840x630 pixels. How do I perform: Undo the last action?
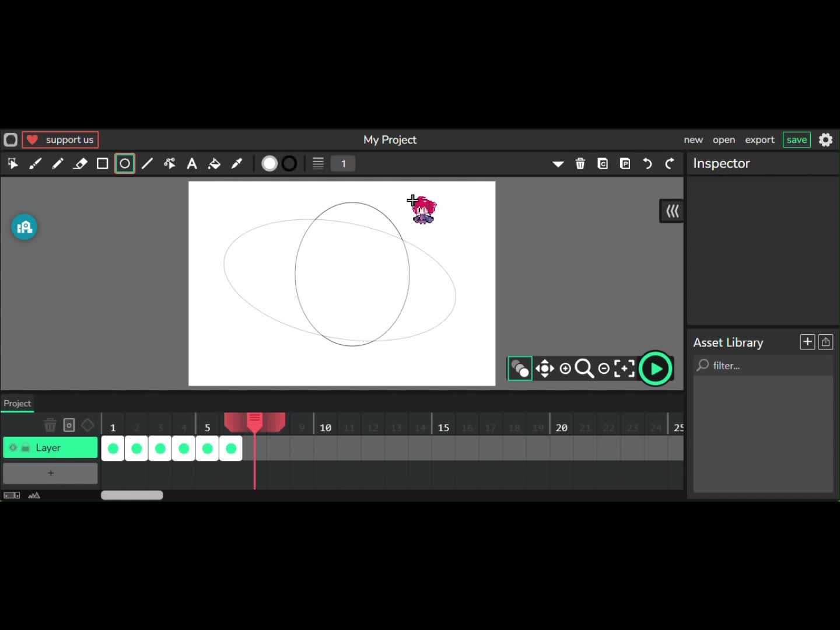coord(647,164)
